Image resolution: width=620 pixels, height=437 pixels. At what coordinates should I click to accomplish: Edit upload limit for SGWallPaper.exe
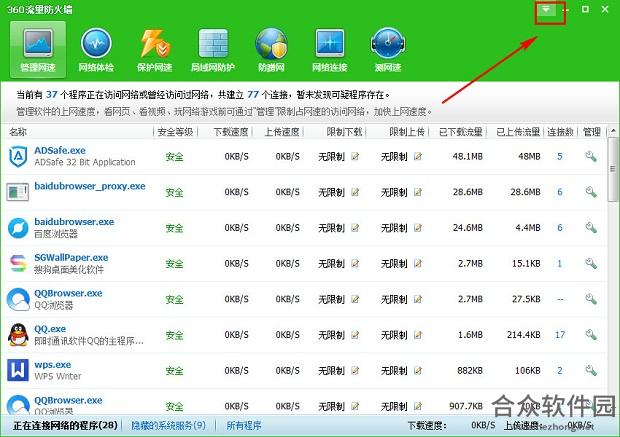(x=418, y=263)
